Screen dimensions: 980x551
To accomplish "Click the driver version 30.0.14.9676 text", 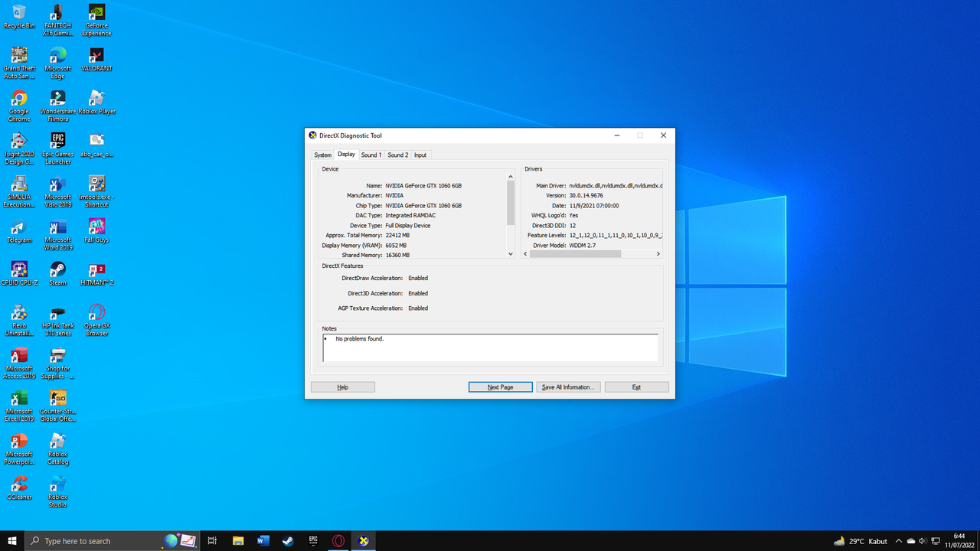I will coord(586,196).
